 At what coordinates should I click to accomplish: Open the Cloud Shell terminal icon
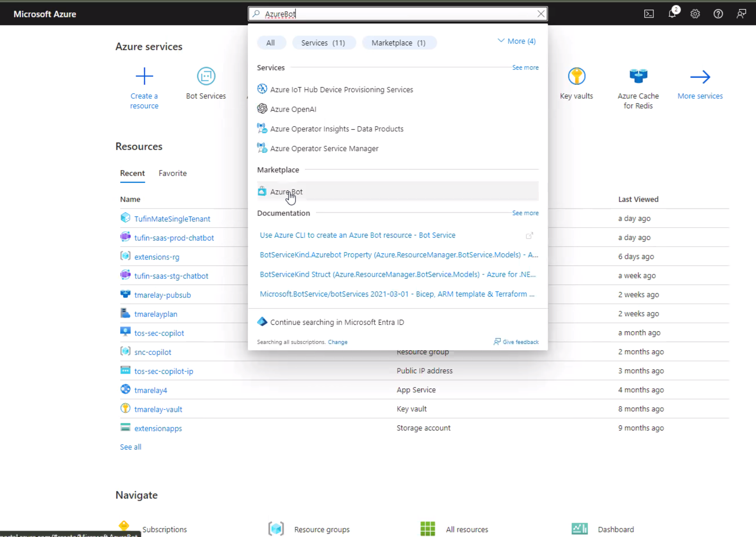coord(648,14)
